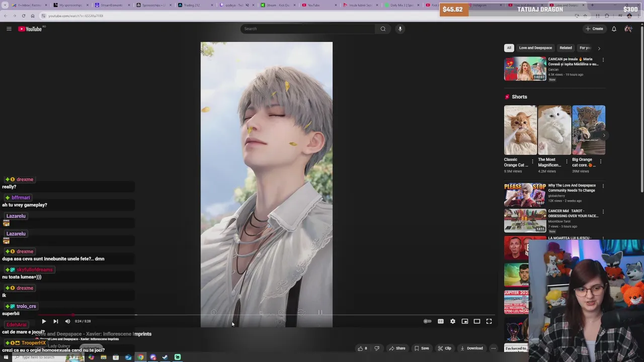Open Chrome from the taskbar
This screenshot has height=362, width=644.
coord(140,357)
